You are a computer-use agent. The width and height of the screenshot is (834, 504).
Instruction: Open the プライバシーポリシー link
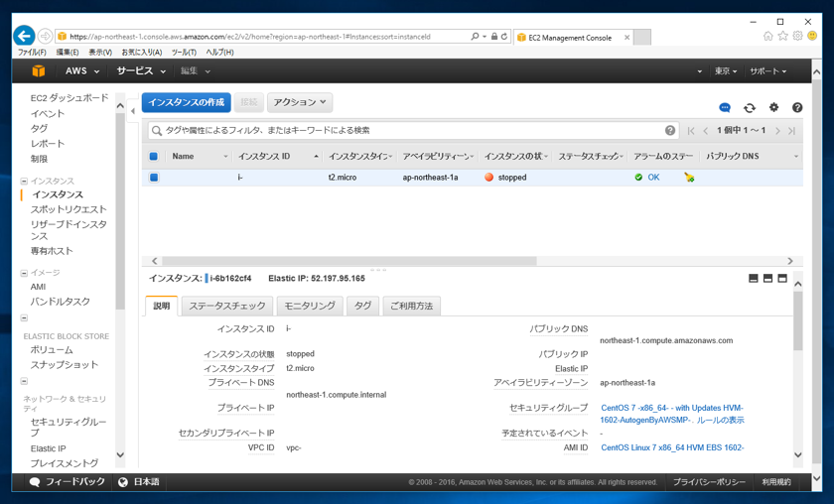click(709, 482)
